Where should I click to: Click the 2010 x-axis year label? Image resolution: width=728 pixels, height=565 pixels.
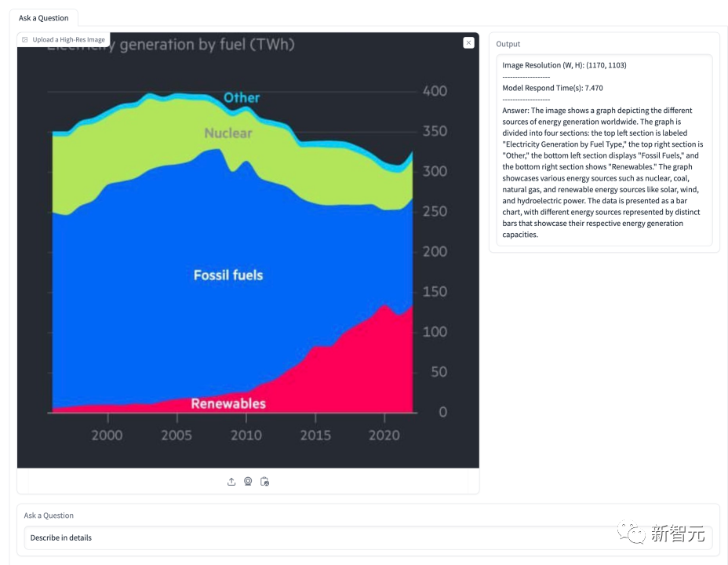[x=246, y=435]
